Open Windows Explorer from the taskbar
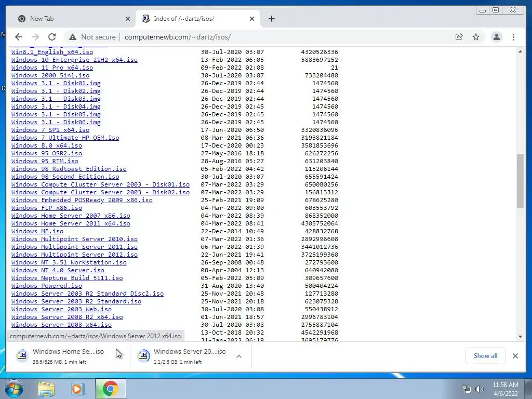The height and width of the screenshot is (399, 532). pyautogui.click(x=46, y=389)
